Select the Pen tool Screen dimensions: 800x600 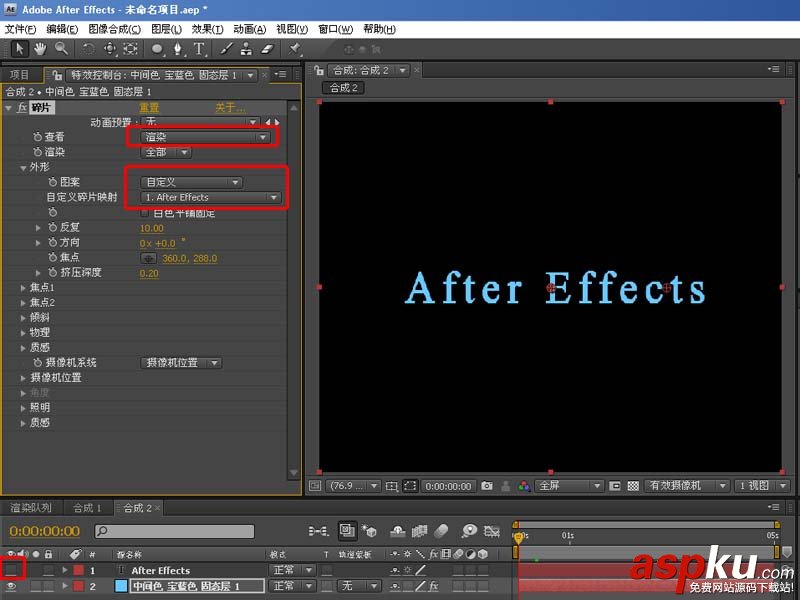point(178,49)
